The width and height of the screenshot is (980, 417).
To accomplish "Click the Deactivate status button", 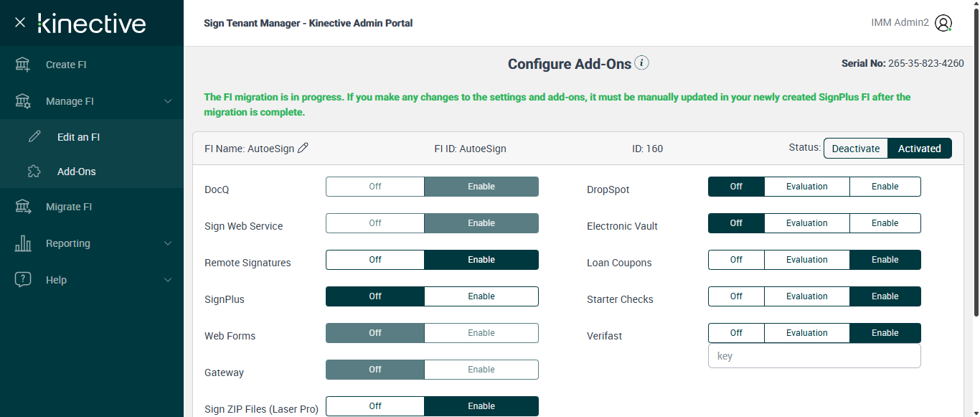I will tap(855, 149).
